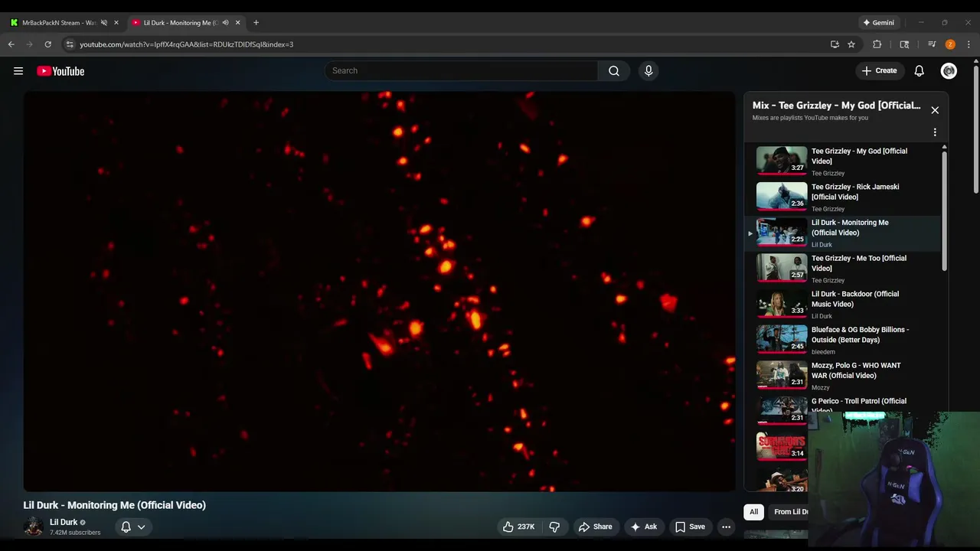Select Lil Durk - Monitoring Me playlist entry
This screenshot has width=980, height=551.
point(842,233)
